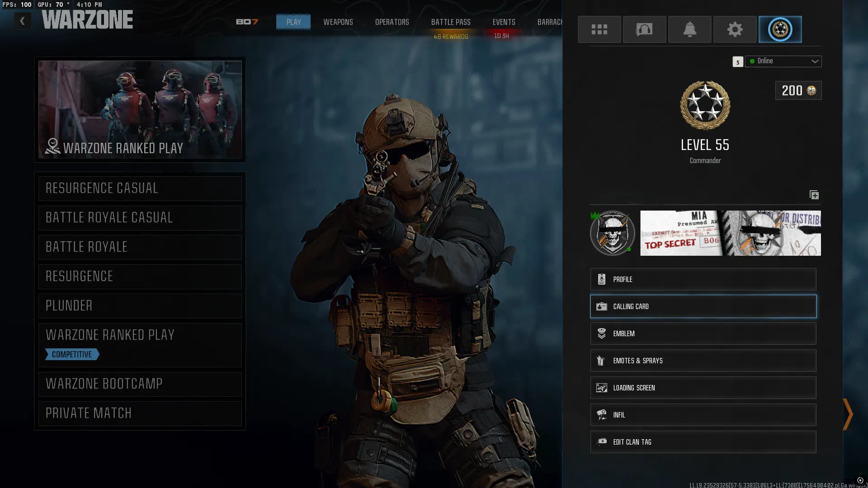This screenshot has width=868, height=488.
Task: Click the Warzone Ranked Play featured banner
Action: [140, 109]
